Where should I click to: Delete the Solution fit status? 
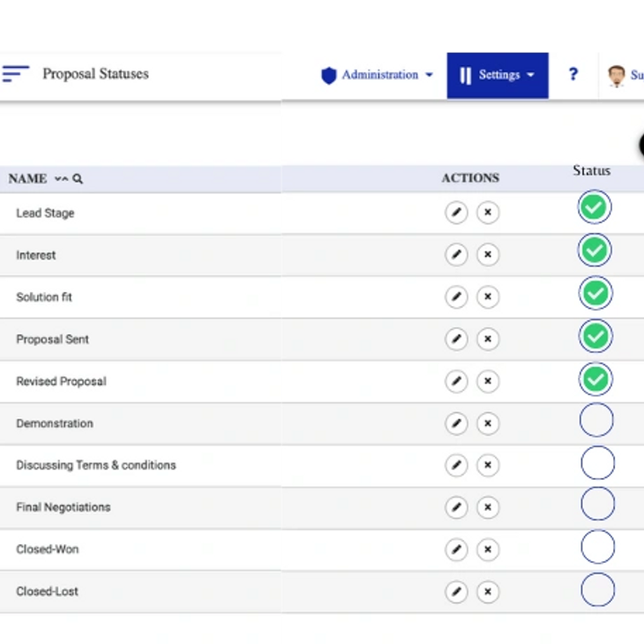(488, 296)
